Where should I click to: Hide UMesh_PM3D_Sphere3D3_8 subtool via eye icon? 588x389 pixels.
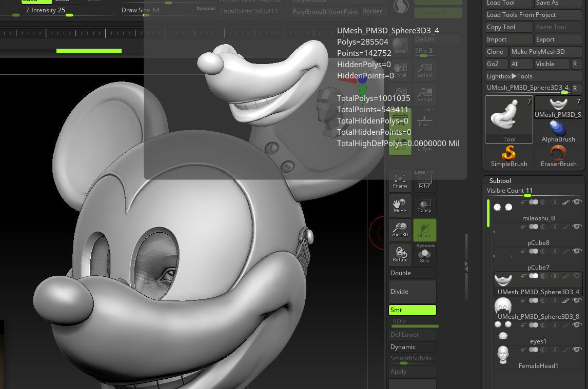point(577,300)
